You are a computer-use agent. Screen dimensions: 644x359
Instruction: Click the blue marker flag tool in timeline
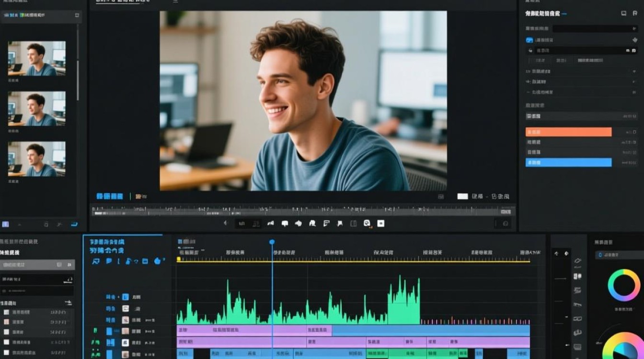(109, 261)
